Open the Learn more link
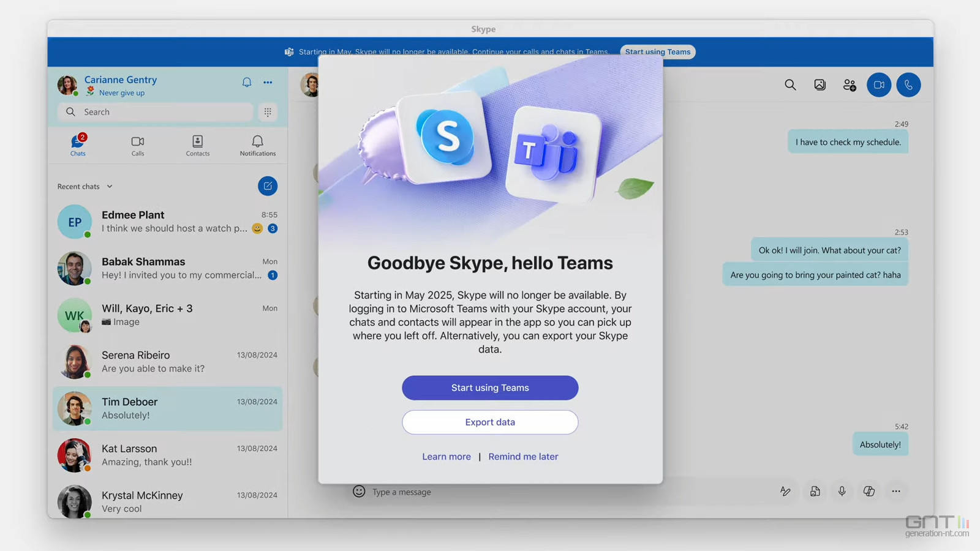Viewport: 980px width, 551px height. 447,457
